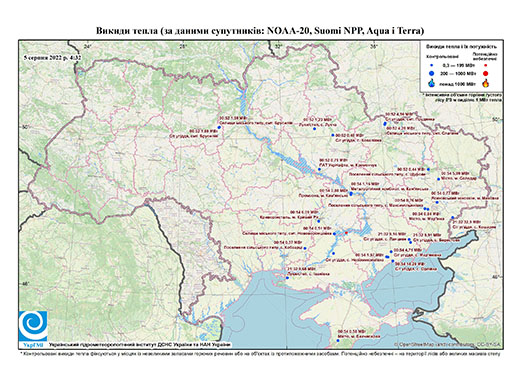Select the 0,58 MW marker near Crimea

(x=338, y=340)
